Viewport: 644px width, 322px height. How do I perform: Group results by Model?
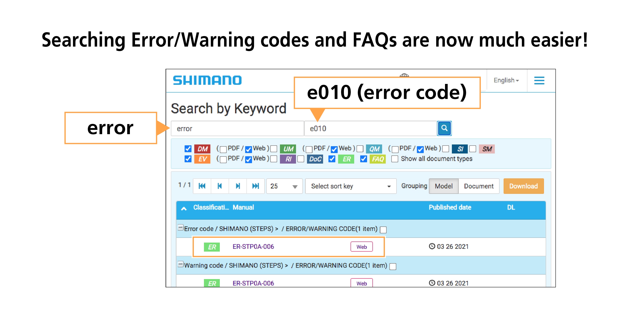pos(444,186)
